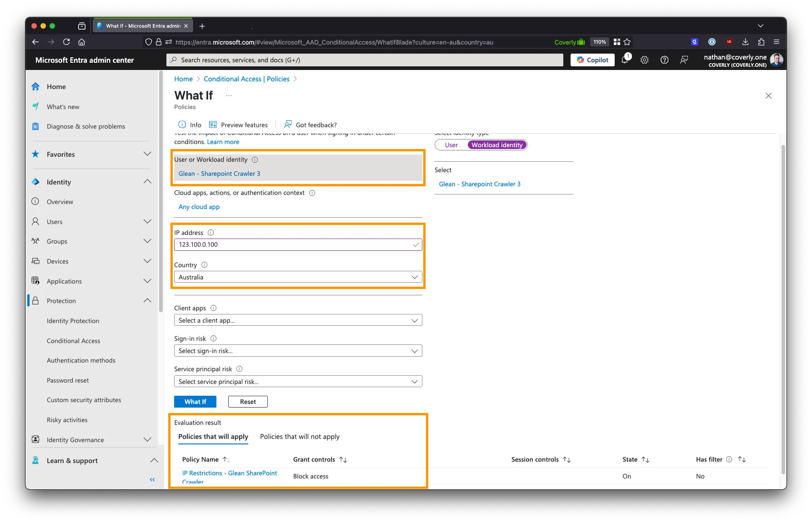Click the feedback person icon in header

pos(684,60)
